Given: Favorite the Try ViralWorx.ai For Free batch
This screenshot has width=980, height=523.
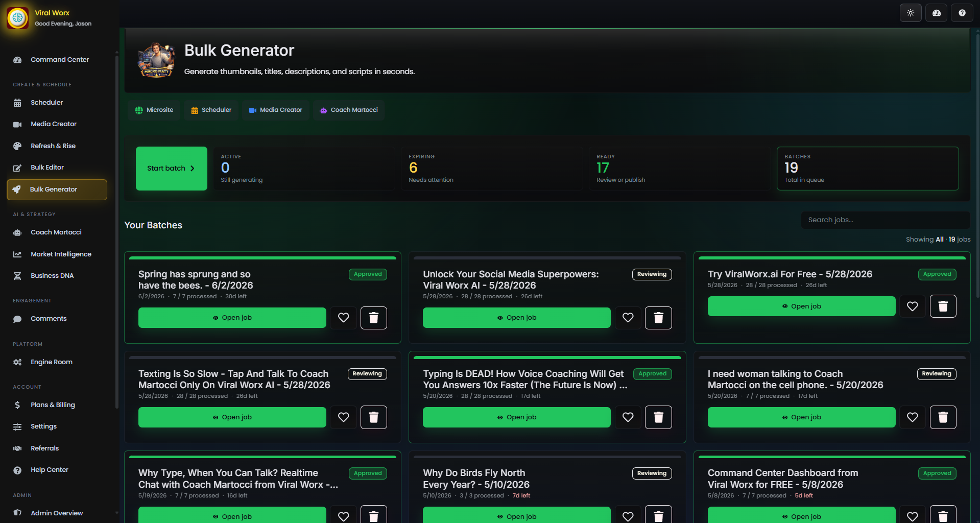Looking at the screenshot, I should point(913,306).
